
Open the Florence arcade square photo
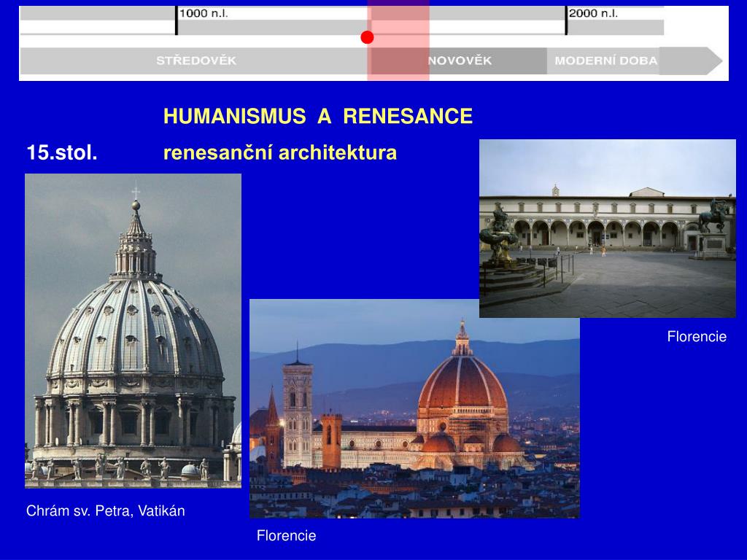(x=608, y=228)
